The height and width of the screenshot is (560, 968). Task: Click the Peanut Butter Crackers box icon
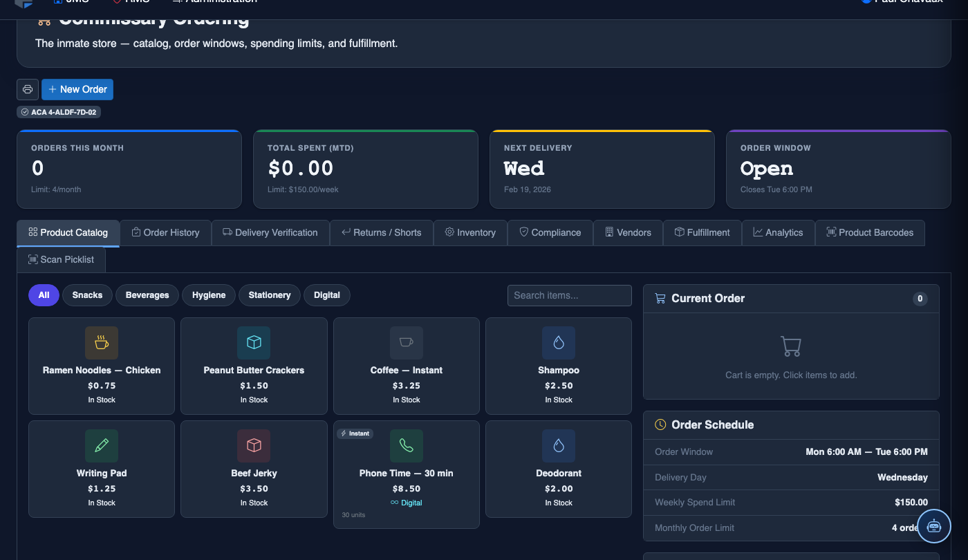(254, 343)
